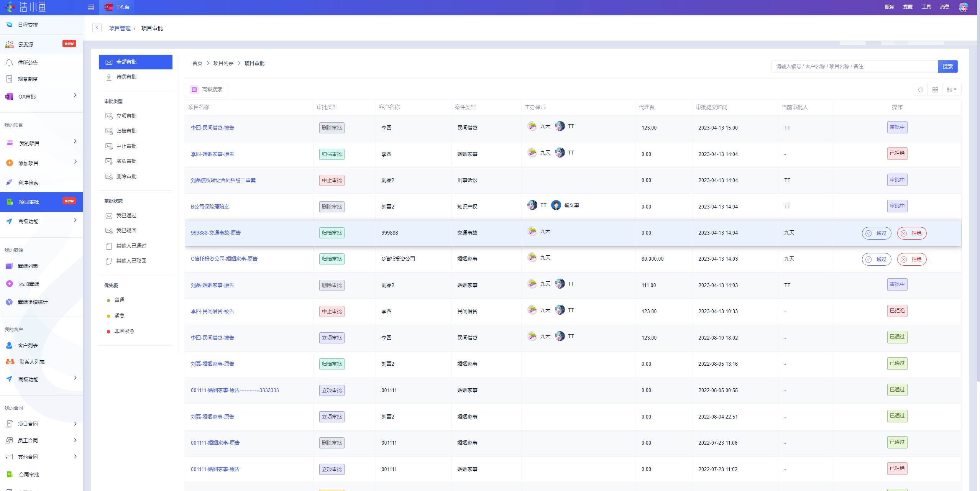Open 律所公告 bell item
The height and width of the screenshot is (491, 980).
coord(28,62)
